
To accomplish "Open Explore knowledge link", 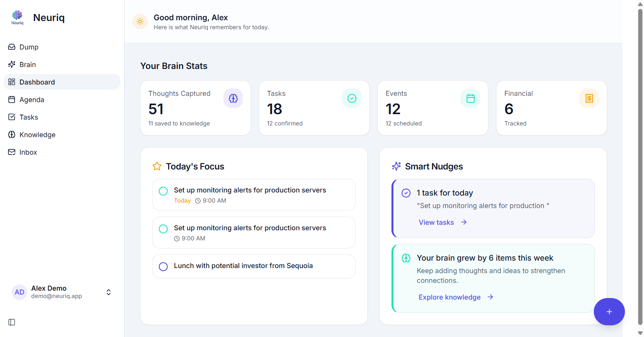I will coord(449,297).
